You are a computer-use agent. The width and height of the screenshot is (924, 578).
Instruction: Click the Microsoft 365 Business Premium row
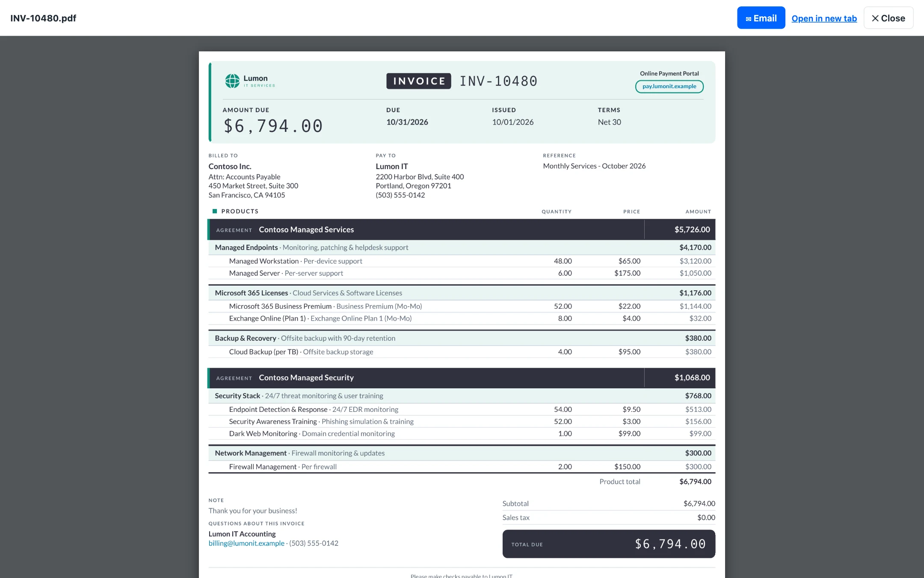[462, 307]
